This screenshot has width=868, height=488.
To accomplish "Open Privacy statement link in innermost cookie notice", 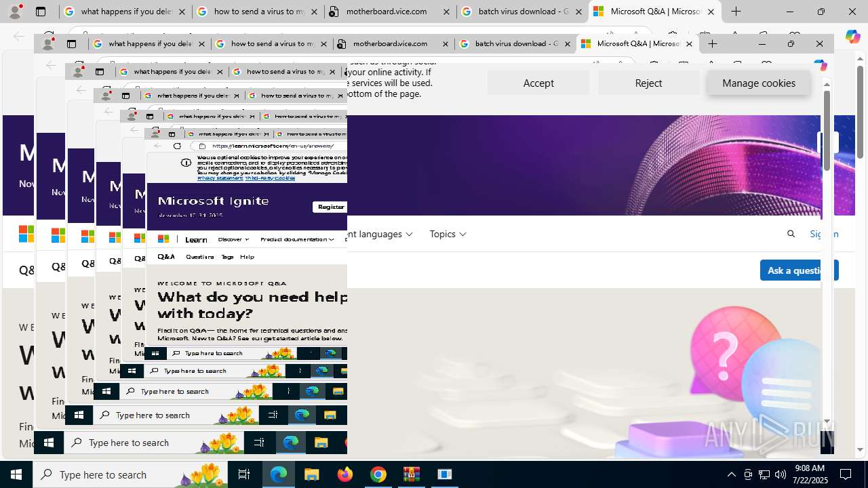I will (220, 178).
